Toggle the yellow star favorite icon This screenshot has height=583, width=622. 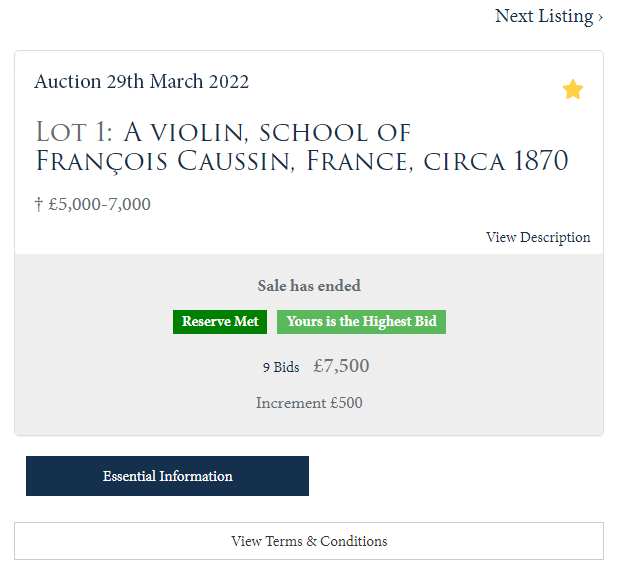[573, 90]
